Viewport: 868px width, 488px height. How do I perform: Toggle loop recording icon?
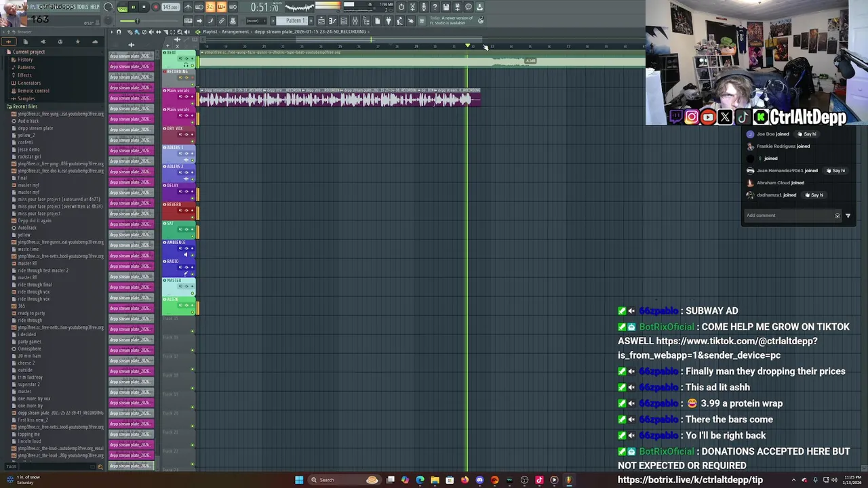pyautogui.click(x=233, y=7)
